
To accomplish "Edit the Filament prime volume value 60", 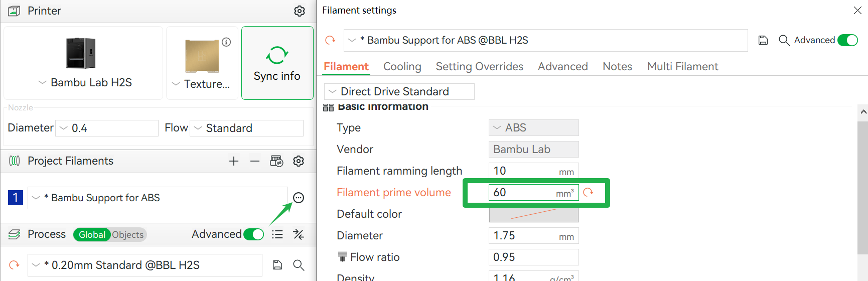I will click(533, 192).
